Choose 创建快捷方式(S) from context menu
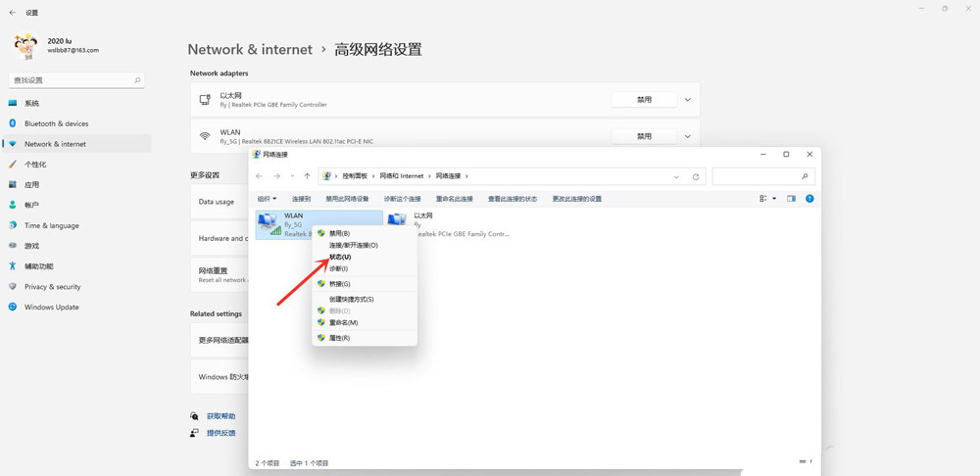The image size is (980, 476). 365,300
